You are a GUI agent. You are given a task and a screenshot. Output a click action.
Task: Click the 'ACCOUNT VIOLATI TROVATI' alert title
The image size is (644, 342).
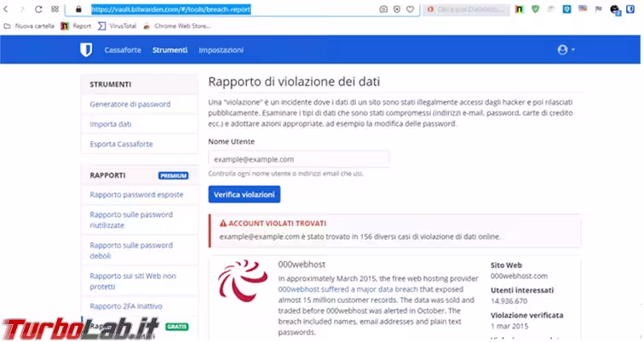click(x=273, y=224)
